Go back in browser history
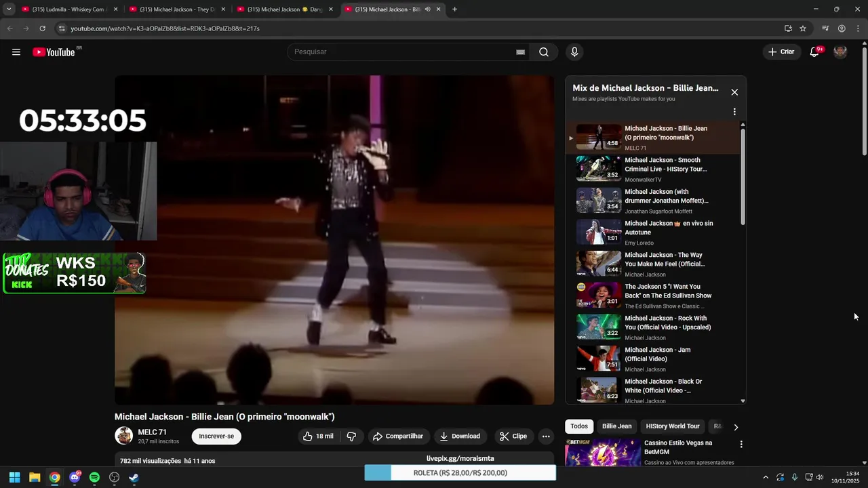The width and height of the screenshot is (868, 488). (10, 28)
